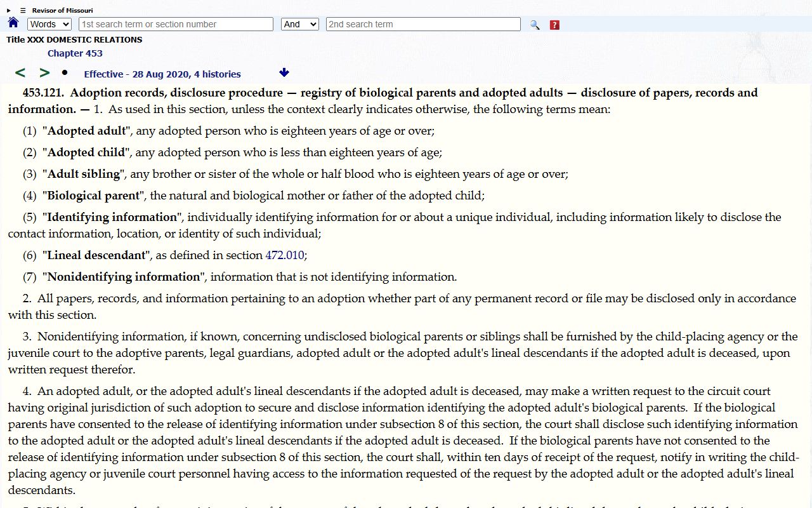Go to next section with right arrow
812x508 pixels.
[x=44, y=73]
